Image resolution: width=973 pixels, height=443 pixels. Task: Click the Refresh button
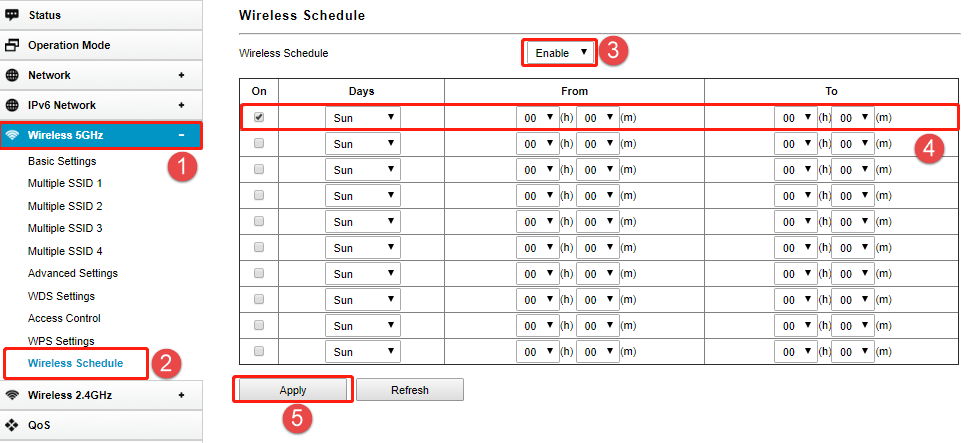click(x=410, y=390)
